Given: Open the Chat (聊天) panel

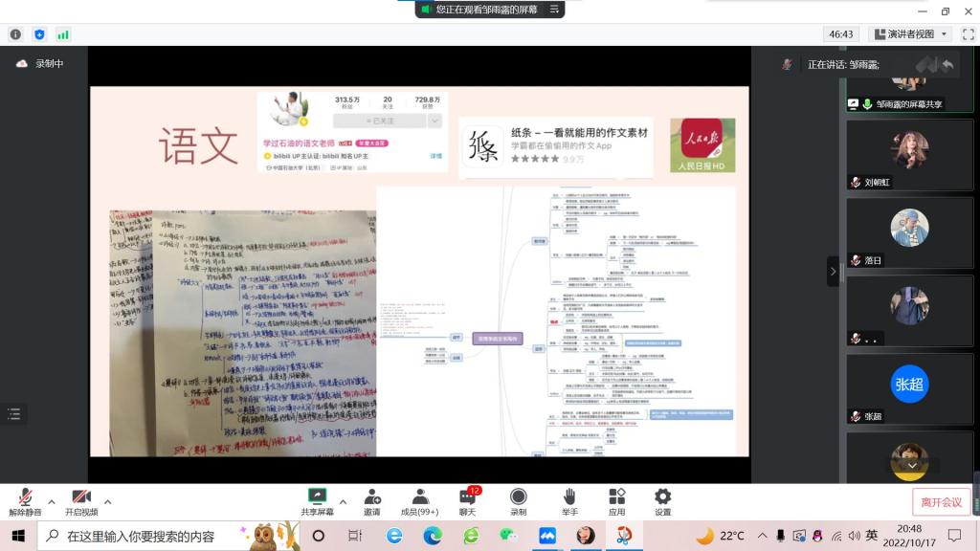Looking at the screenshot, I should (x=468, y=501).
